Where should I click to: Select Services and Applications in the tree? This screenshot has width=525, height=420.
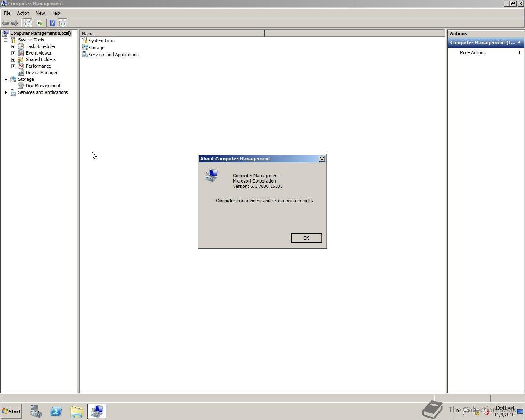tap(43, 92)
